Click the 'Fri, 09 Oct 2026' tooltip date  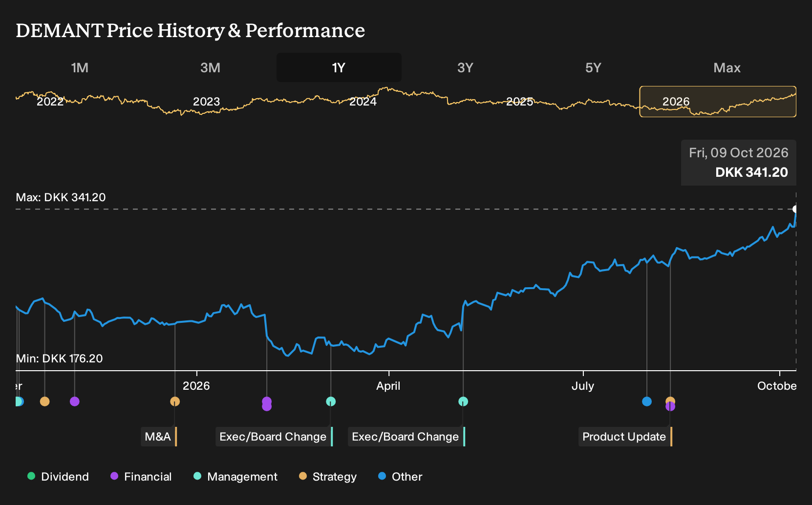[739, 153]
